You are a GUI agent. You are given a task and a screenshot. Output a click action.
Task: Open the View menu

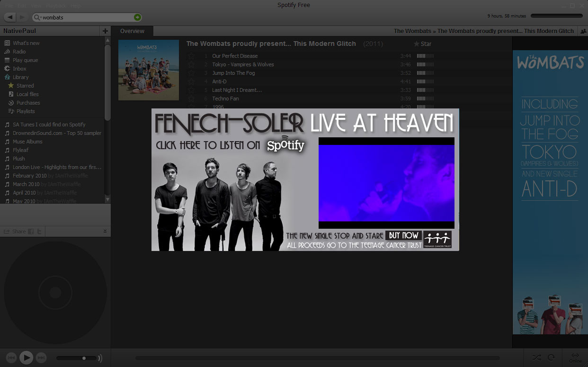36,6
